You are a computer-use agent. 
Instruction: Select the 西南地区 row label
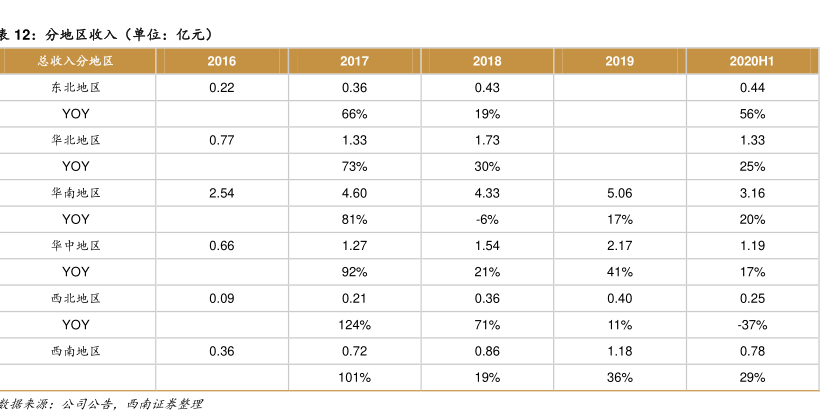(x=76, y=351)
